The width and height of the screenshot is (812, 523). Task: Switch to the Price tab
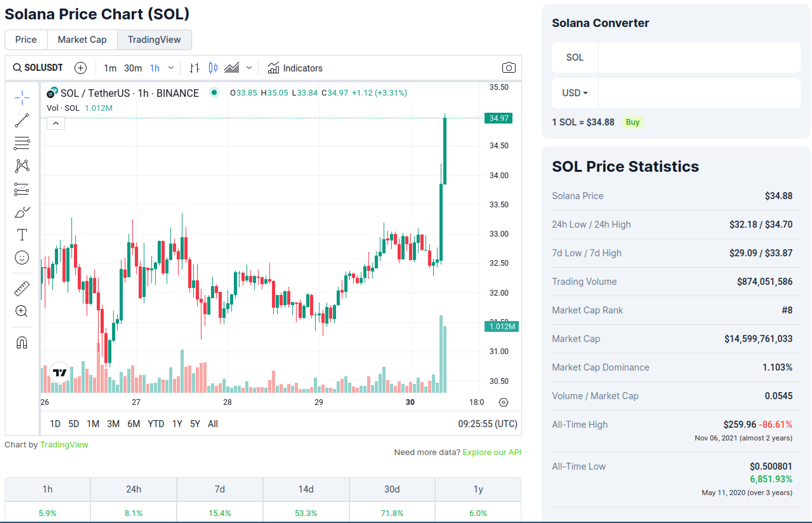pos(26,40)
